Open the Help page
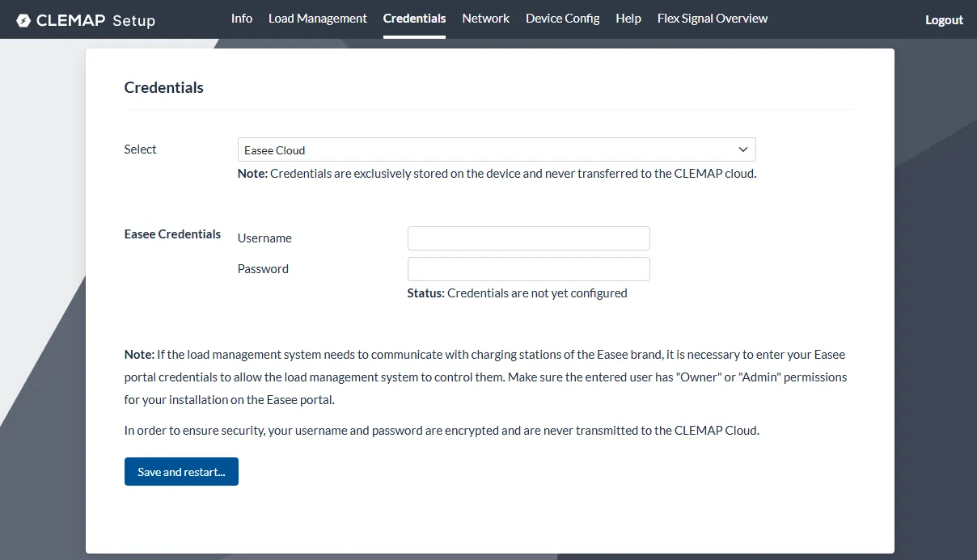 pos(628,18)
